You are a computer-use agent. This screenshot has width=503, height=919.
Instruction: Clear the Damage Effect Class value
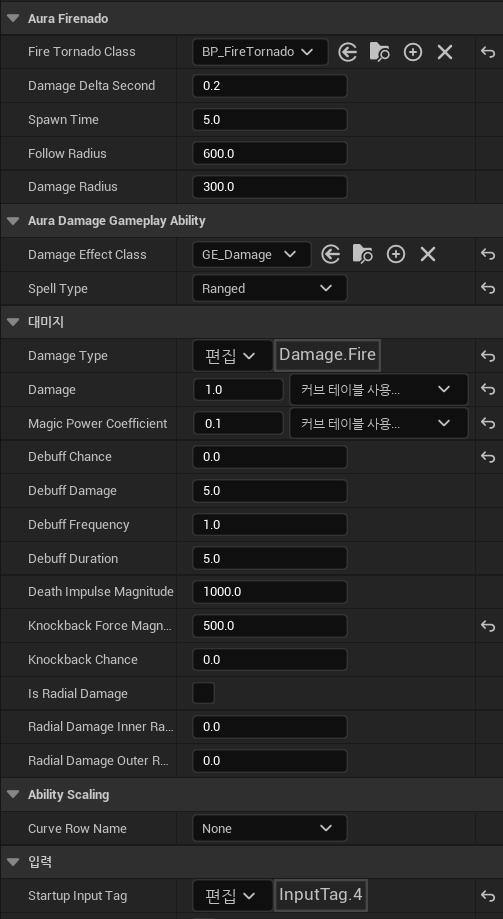tap(428, 254)
